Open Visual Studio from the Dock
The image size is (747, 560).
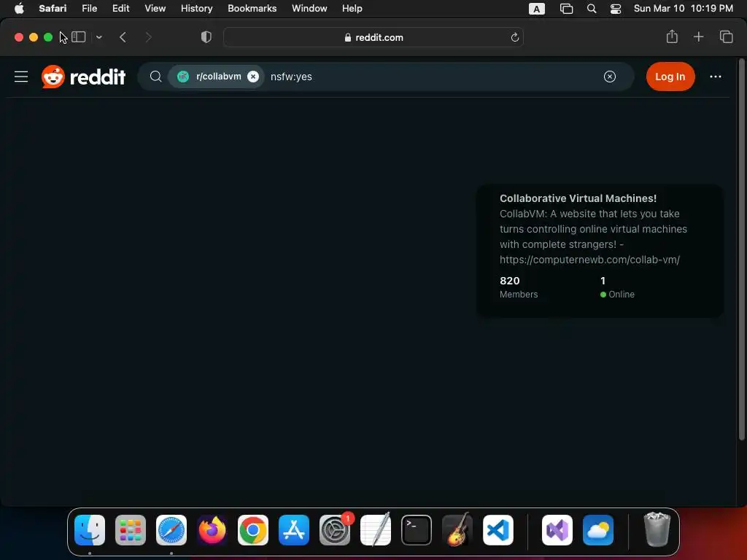coord(557,530)
